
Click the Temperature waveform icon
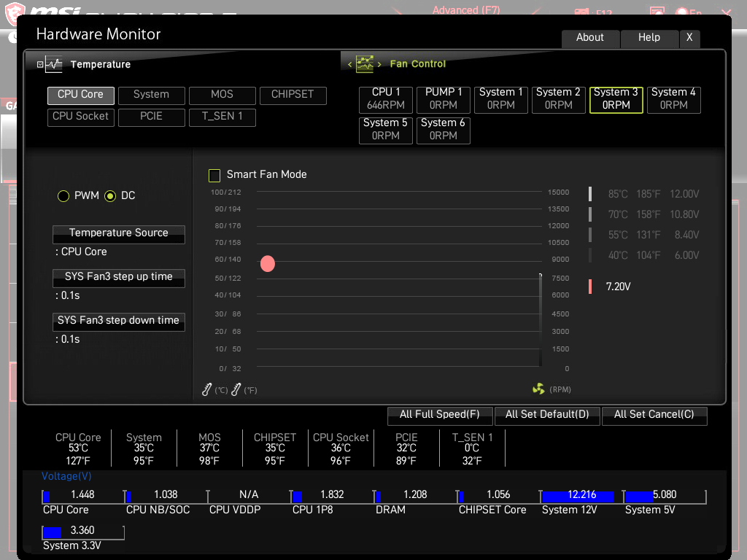click(54, 64)
